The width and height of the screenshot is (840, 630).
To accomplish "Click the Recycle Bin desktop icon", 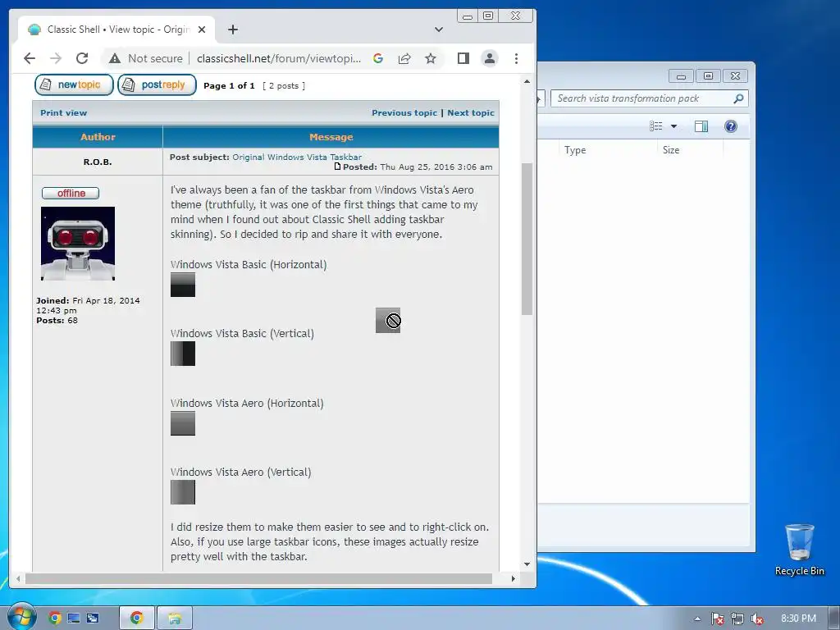I will point(799,550).
